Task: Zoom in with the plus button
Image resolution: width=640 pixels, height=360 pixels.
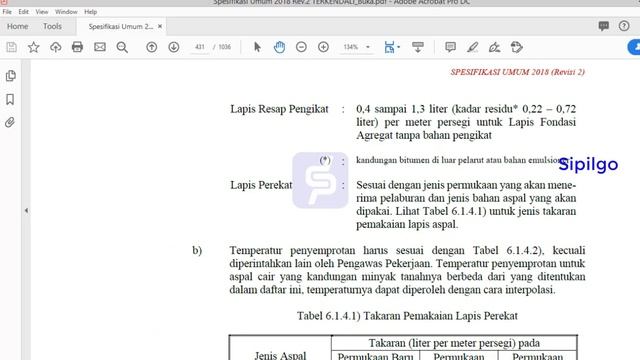Action: point(323,47)
